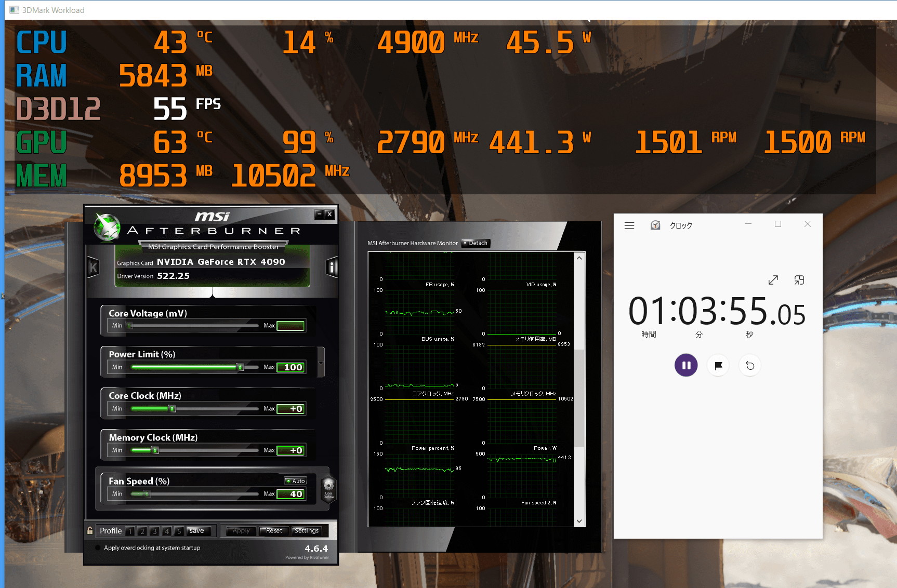Click the Memory Clock offset field
Viewport: 897px width, 588px height.
[291, 450]
